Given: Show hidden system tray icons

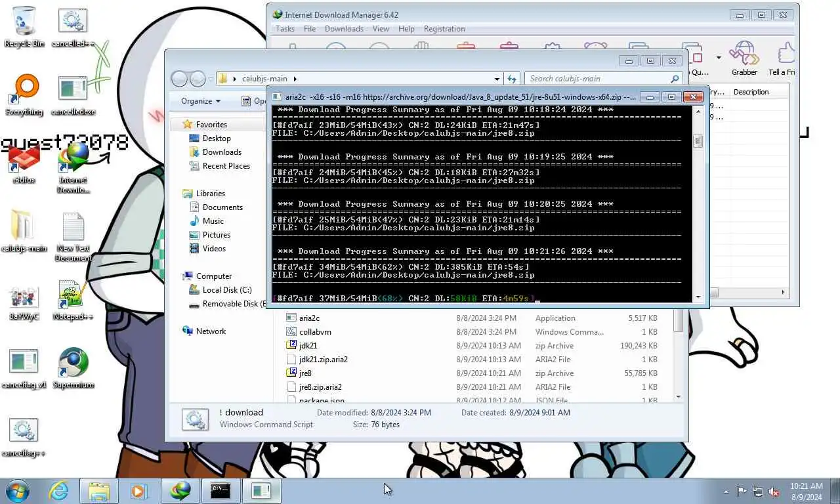Looking at the screenshot, I should pos(726,492).
